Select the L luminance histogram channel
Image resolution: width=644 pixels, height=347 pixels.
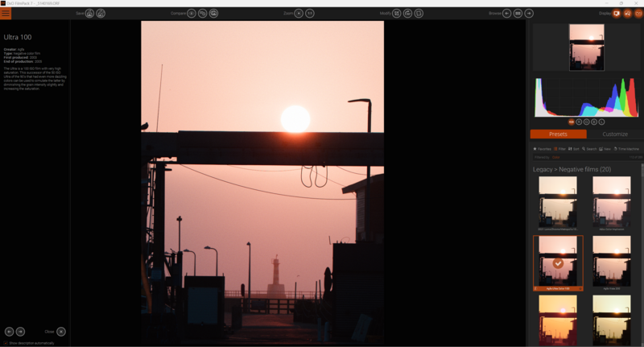(601, 122)
